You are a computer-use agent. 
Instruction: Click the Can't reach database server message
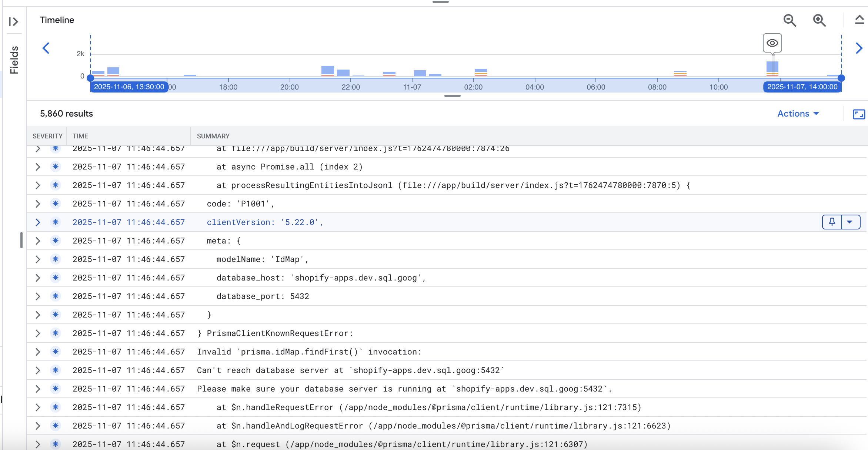click(350, 370)
